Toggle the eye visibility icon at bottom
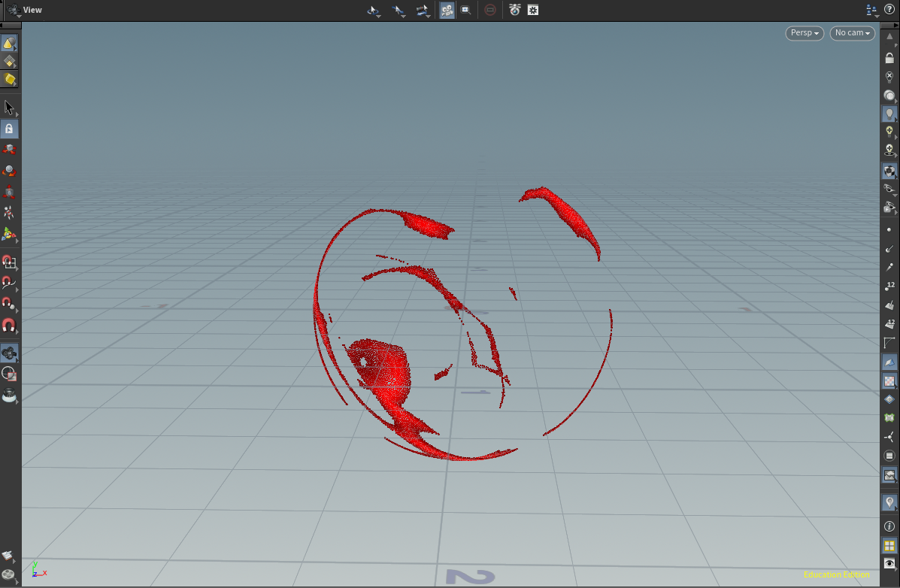900x588 pixels. coord(889,563)
